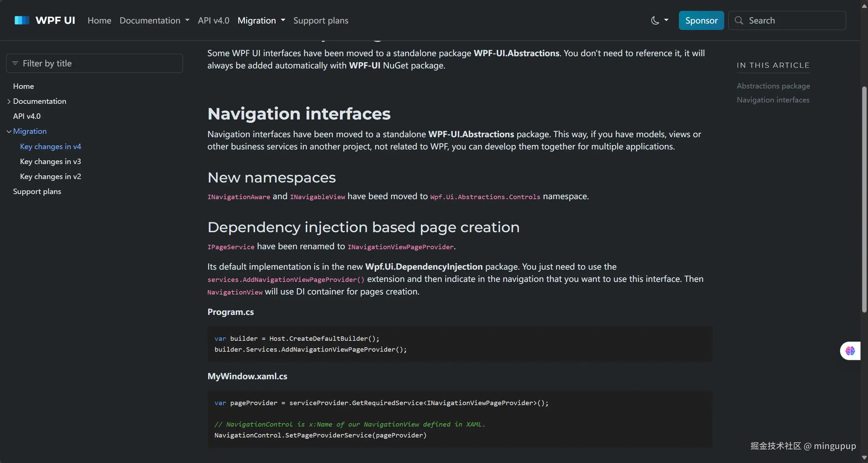The image size is (868, 463).
Task: Jump to Abstractions package section link
Action: tap(773, 86)
